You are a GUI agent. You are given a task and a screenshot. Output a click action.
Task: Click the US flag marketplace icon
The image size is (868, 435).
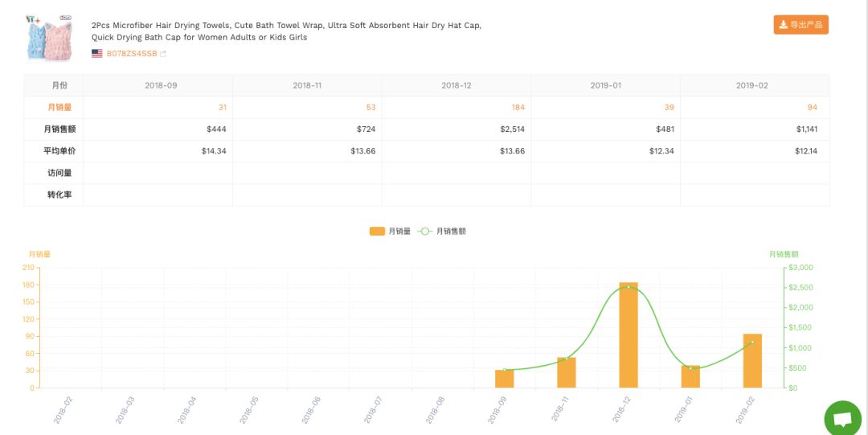97,54
